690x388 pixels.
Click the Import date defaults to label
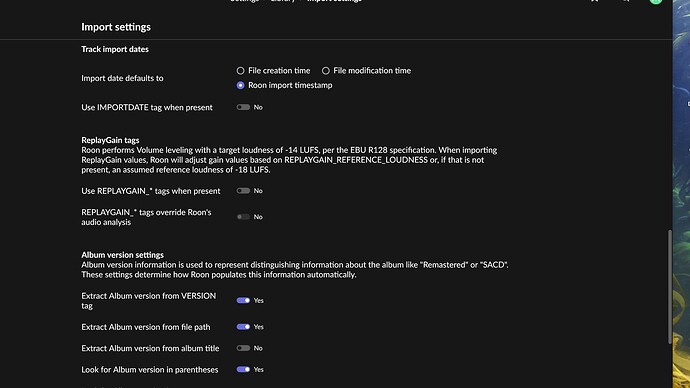(122, 78)
